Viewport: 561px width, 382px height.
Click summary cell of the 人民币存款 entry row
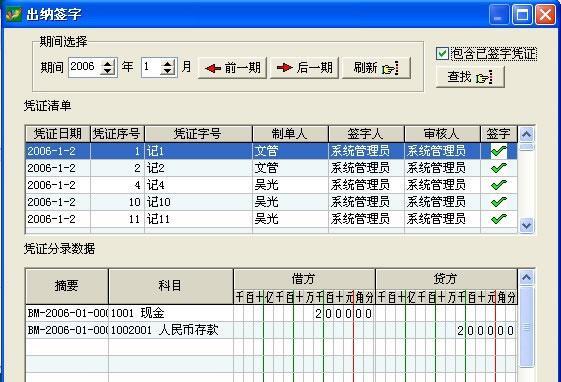click(67, 330)
